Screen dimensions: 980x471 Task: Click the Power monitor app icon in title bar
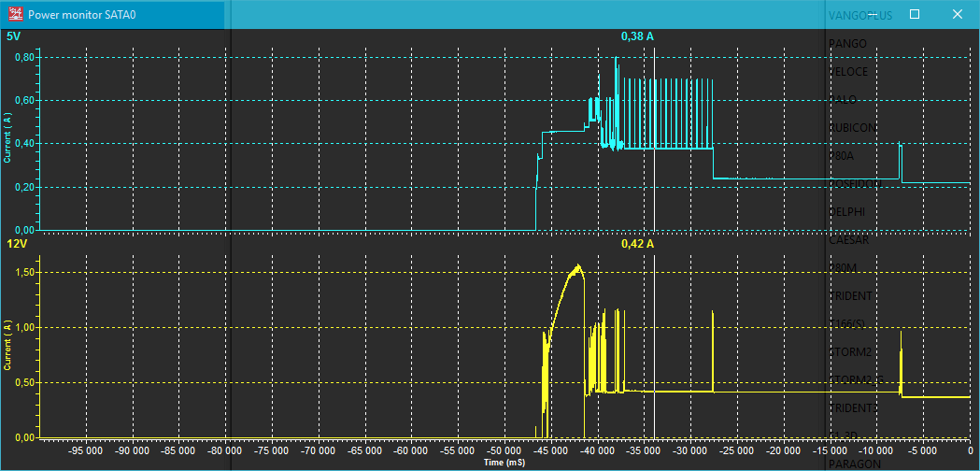click(14, 14)
